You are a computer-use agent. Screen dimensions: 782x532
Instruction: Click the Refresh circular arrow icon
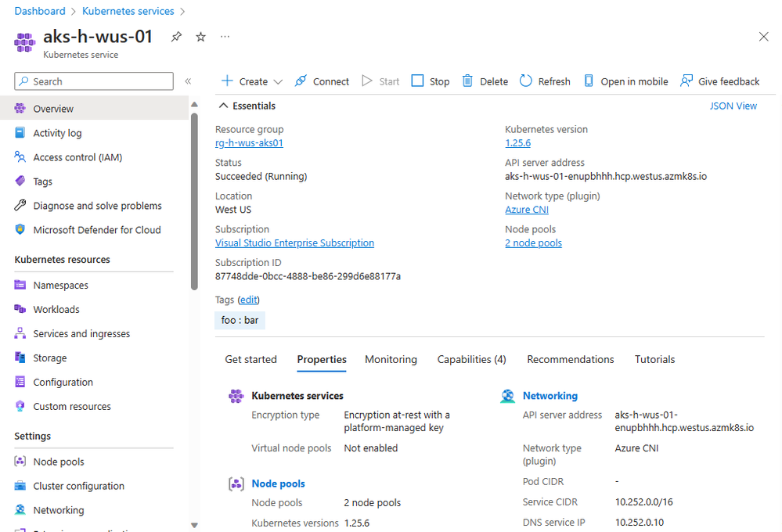click(x=526, y=81)
